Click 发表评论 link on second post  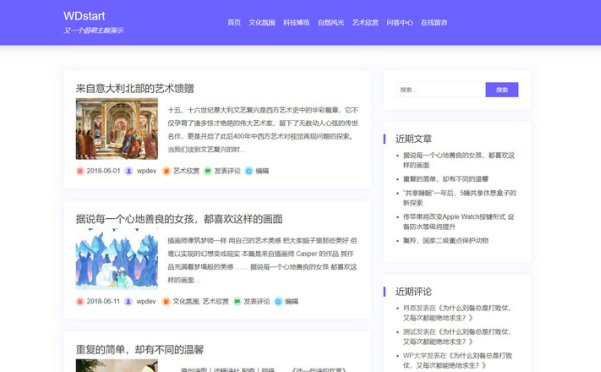pos(257,302)
